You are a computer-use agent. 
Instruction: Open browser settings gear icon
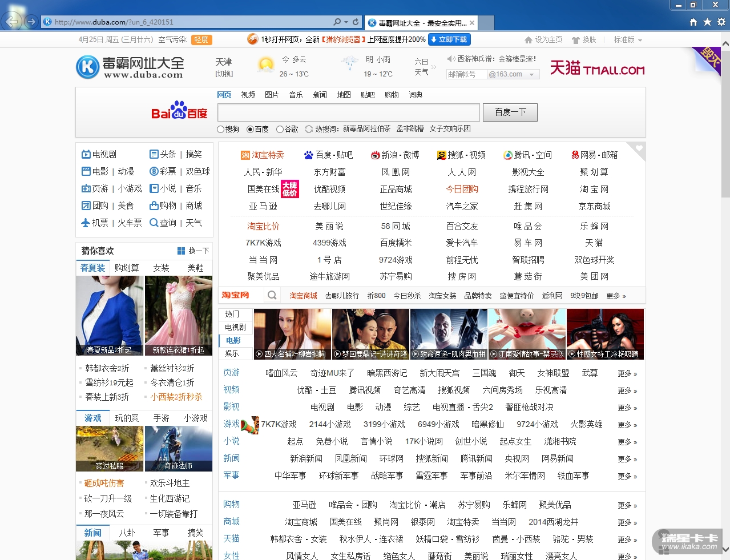(721, 22)
